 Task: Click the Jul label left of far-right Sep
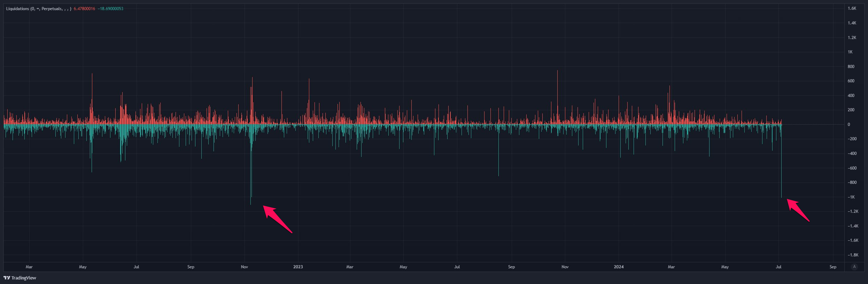point(778,267)
